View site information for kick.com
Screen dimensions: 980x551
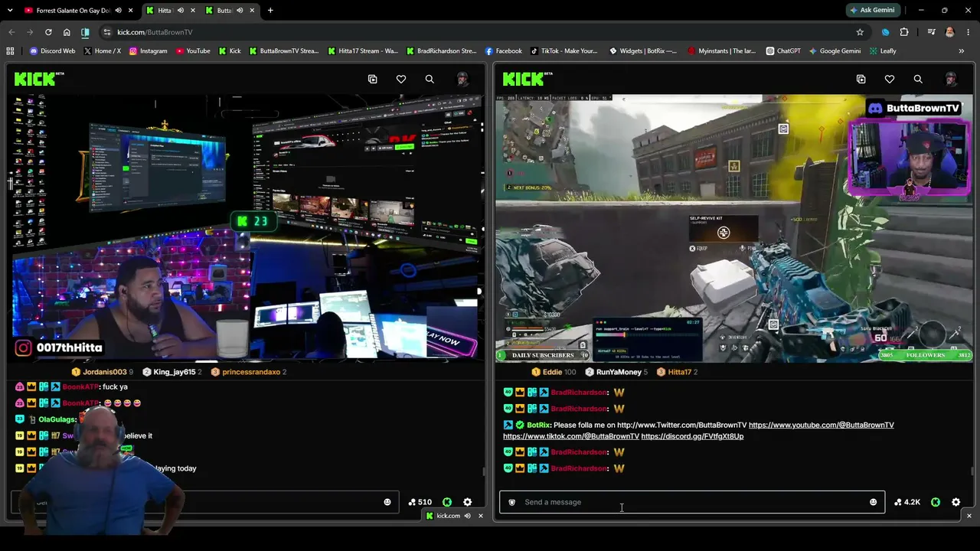point(107,32)
